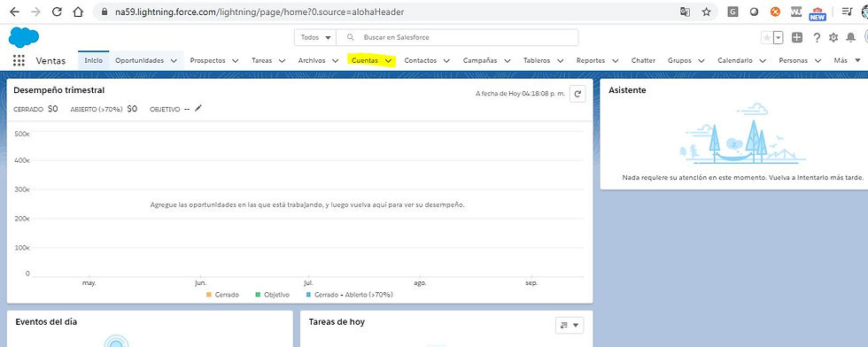Expand the Todos search scope dropdown
Viewport: 868px width, 347px height.
click(x=315, y=38)
